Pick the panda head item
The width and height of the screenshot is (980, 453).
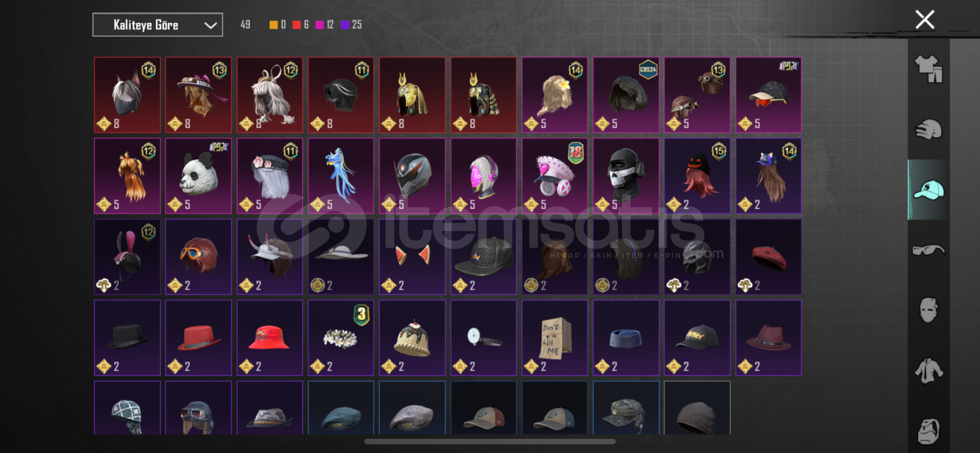pyautogui.click(x=198, y=176)
